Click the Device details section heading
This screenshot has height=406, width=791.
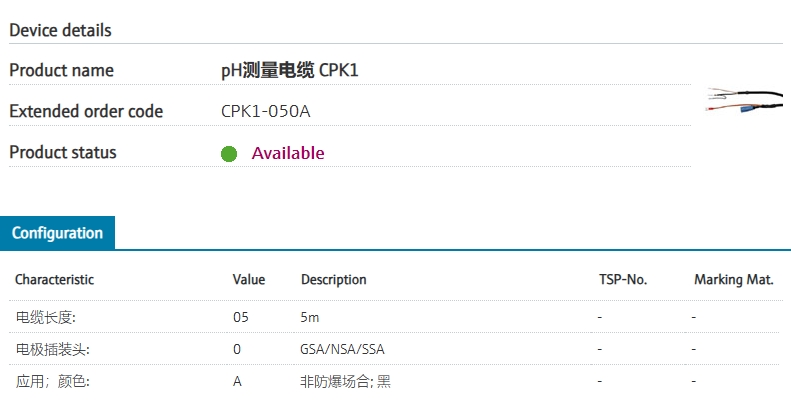click(60, 30)
